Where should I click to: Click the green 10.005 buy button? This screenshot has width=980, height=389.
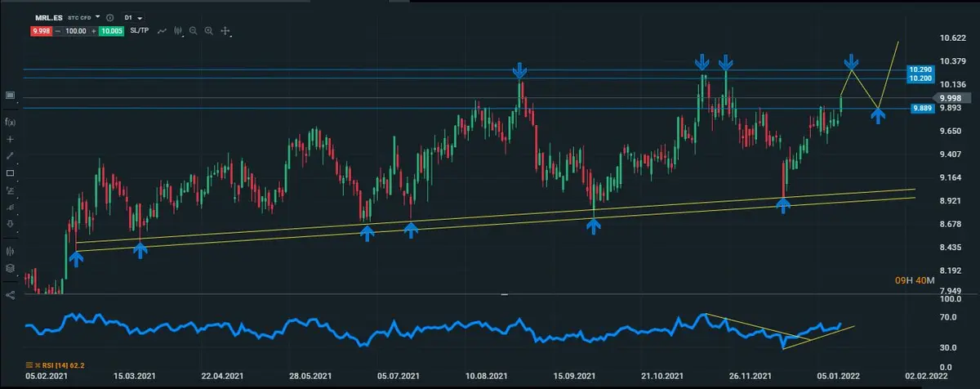pos(110,30)
